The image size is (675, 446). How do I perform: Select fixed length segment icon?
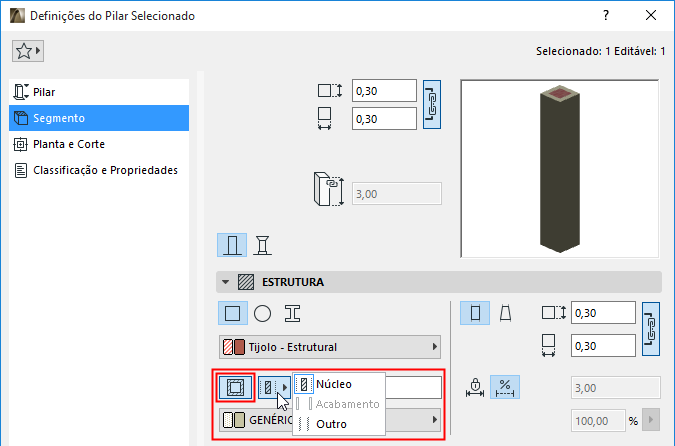(x=475, y=387)
